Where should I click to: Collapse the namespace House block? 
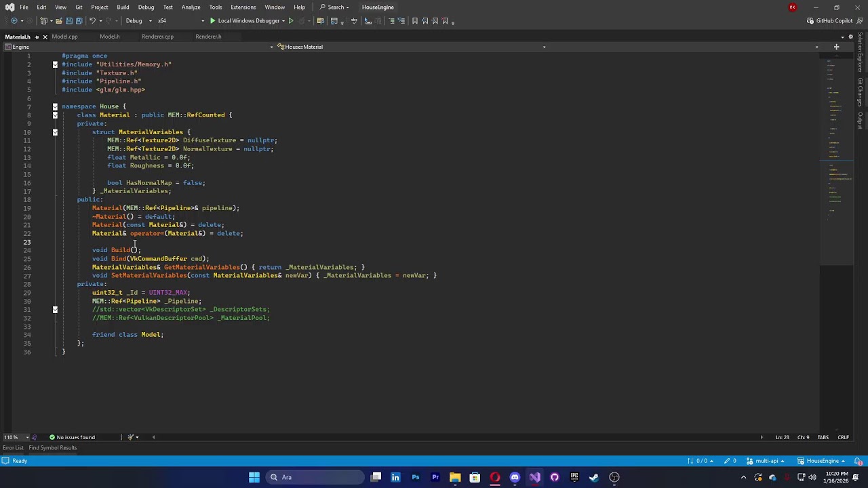coord(55,106)
